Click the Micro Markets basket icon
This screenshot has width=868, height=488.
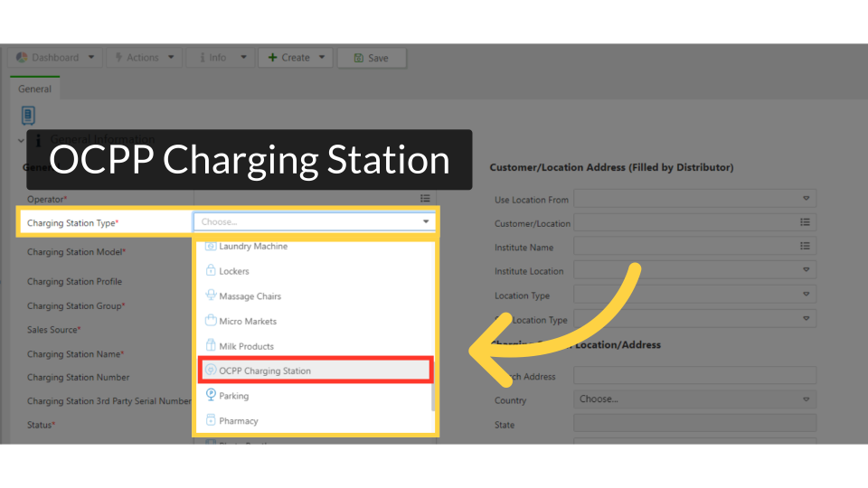pyautogui.click(x=211, y=320)
